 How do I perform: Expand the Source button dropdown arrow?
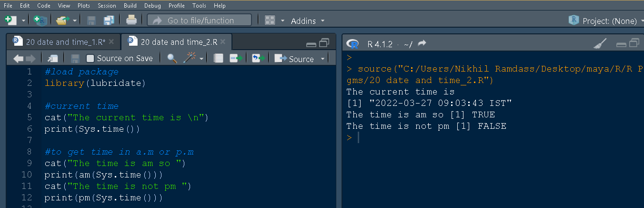pos(322,59)
